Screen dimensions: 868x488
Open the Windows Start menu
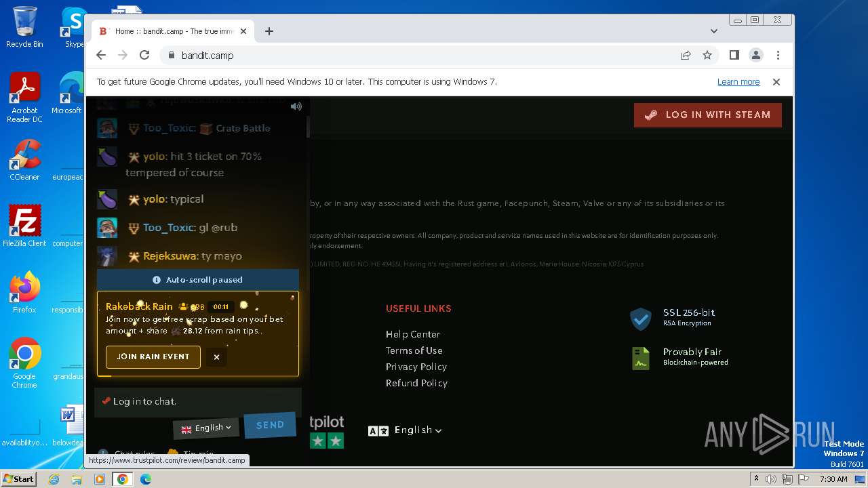(19, 479)
